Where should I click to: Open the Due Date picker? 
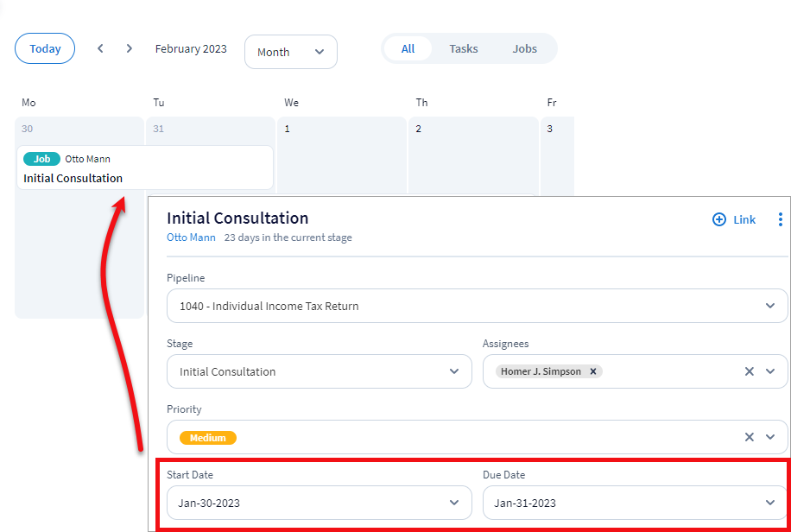(635, 503)
